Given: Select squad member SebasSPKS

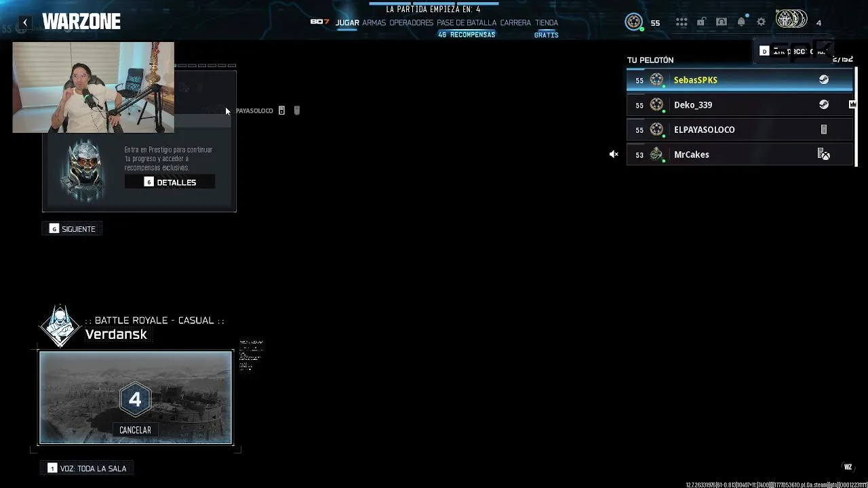Looking at the screenshot, I should tap(739, 80).
